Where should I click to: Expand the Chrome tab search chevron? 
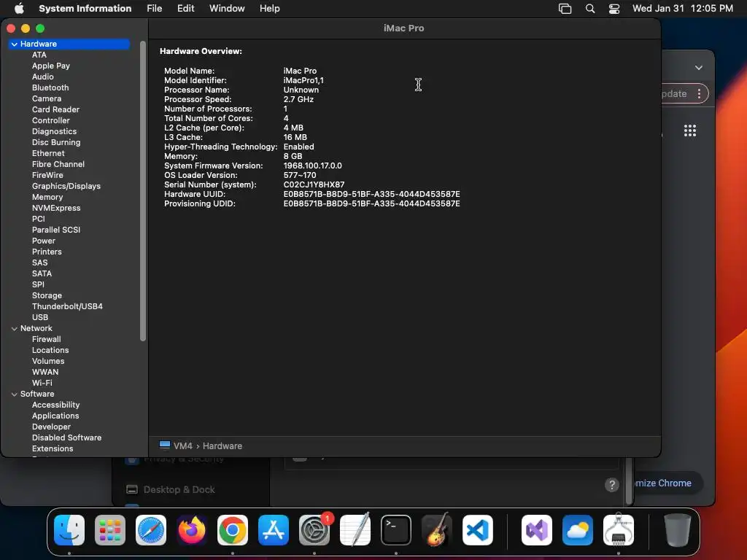pyautogui.click(x=698, y=68)
